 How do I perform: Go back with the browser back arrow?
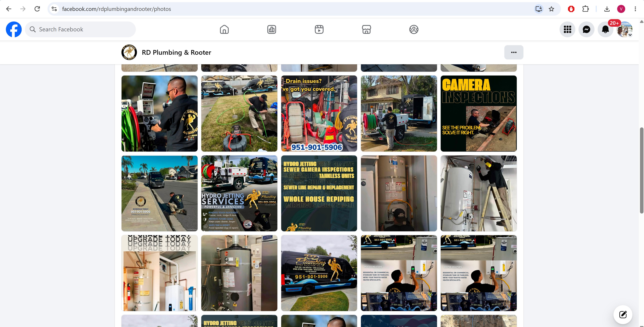coord(9,9)
